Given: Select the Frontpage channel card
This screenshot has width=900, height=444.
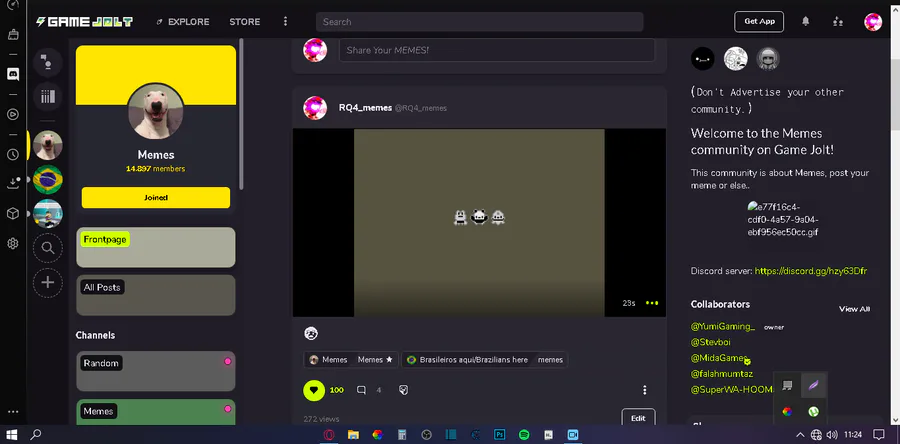Looking at the screenshot, I should point(156,247).
